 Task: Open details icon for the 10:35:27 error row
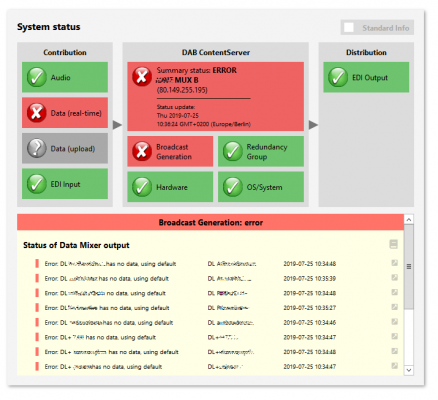point(394,307)
